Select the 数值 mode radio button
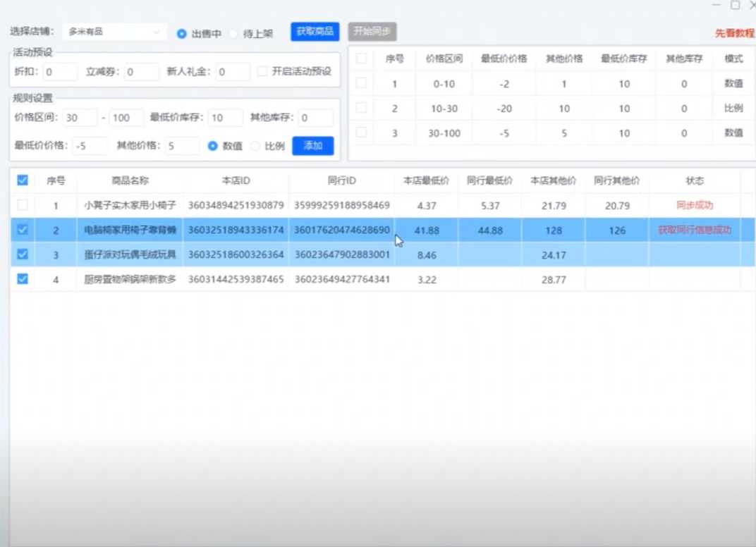 [212, 146]
